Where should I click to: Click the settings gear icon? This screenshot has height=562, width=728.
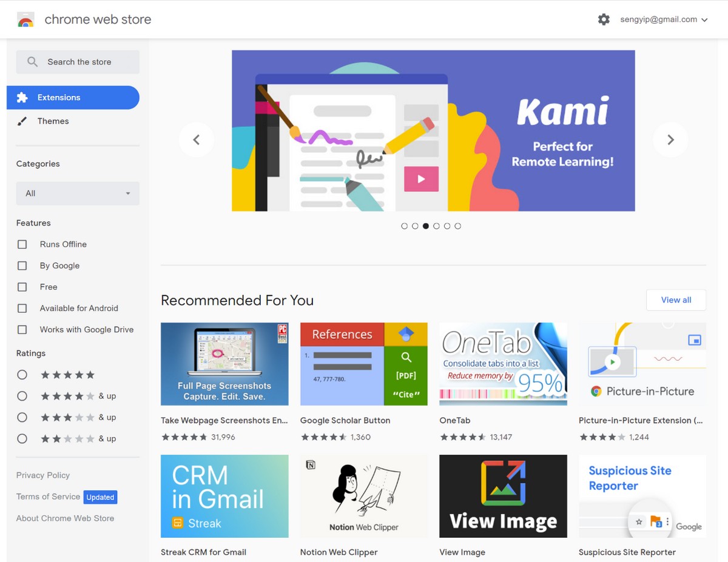pyautogui.click(x=604, y=19)
